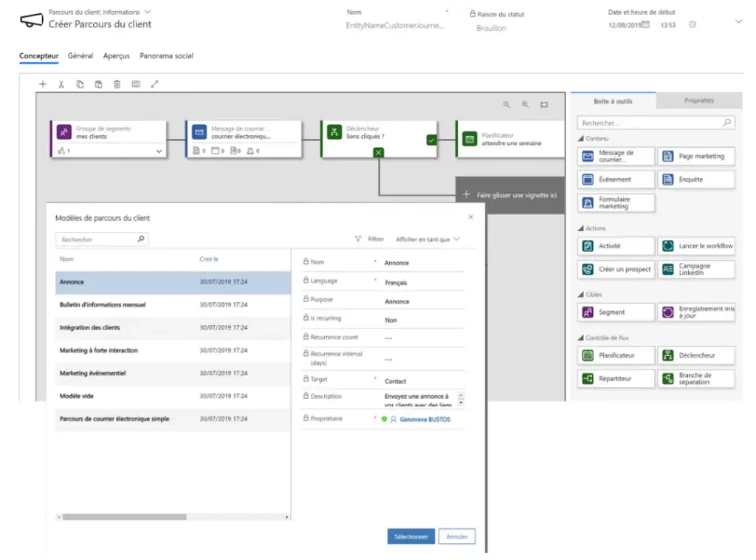Pick the Page marketing toolbox tile
This screenshot has width=756, height=560.
[x=696, y=157]
